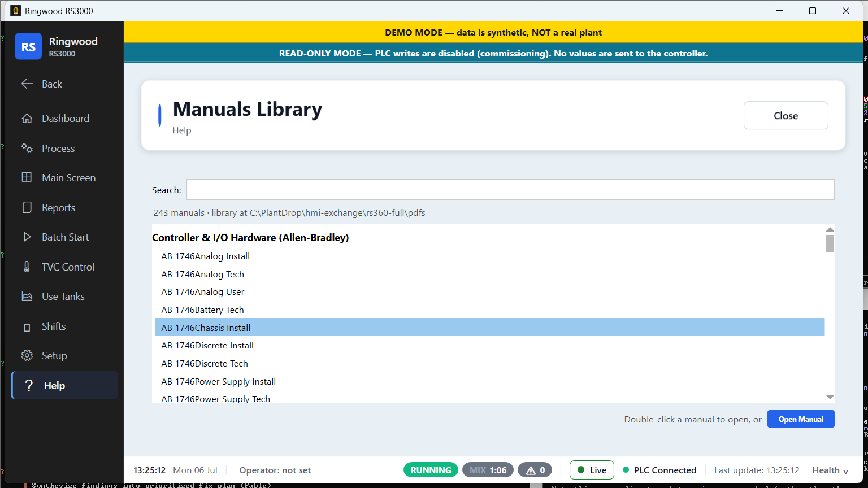Click the MIX 1:06 timer pill
This screenshot has width=868, height=488.
click(488, 470)
